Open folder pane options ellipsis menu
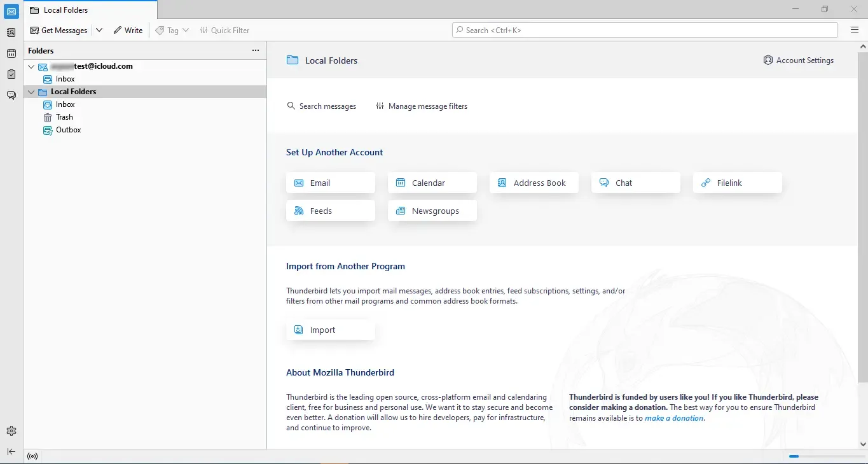Image resolution: width=868 pixels, height=464 pixels. click(x=256, y=50)
